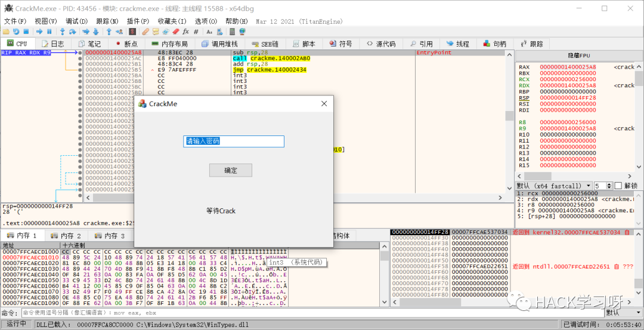This screenshot has width=644, height=330.
Task: Open the Scylla plugin icon
Action: tap(132, 32)
